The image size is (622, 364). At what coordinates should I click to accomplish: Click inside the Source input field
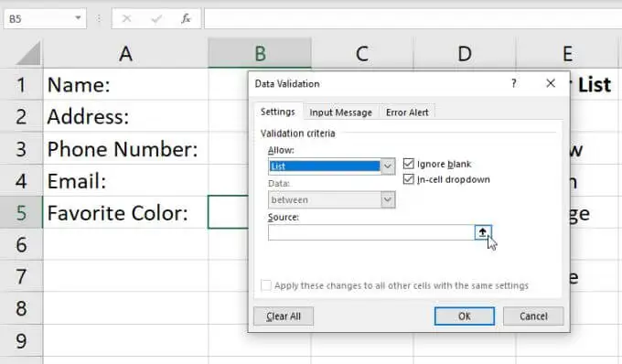tap(371, 232)
